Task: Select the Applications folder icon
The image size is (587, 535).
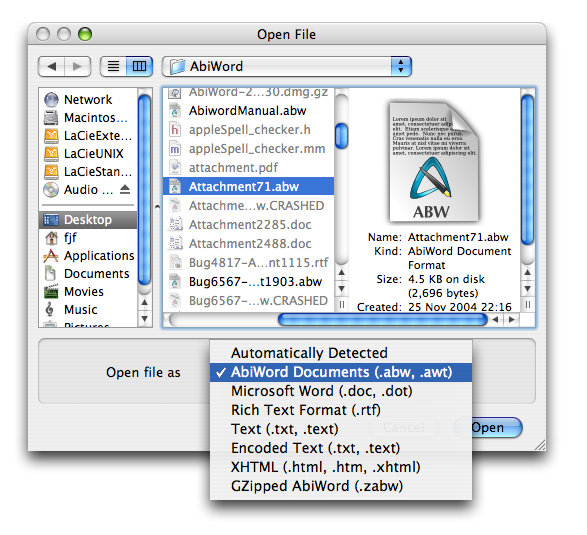Action: click(x=51, y=256)
